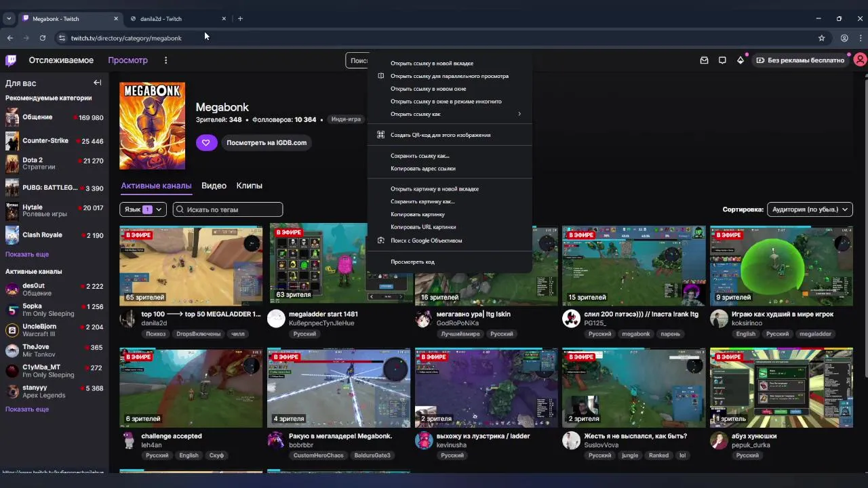Screen dimensions: 868x488
Task: Click the Twitch search field at the top
Action: (357, 60)
